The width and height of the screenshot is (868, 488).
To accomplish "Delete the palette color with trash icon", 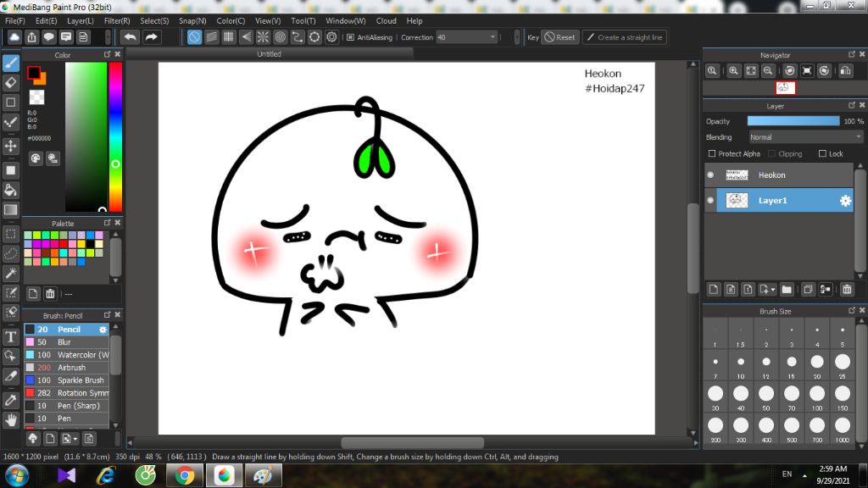I will coord(50,294).
